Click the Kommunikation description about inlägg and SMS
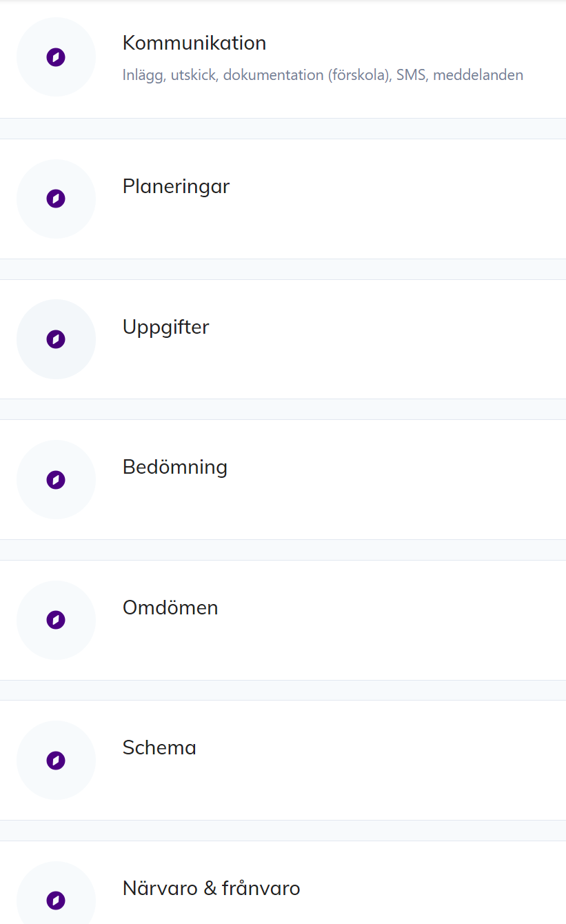Image resolution: width=566 pixels, height=924 pixels. click(x=323, y=75)
